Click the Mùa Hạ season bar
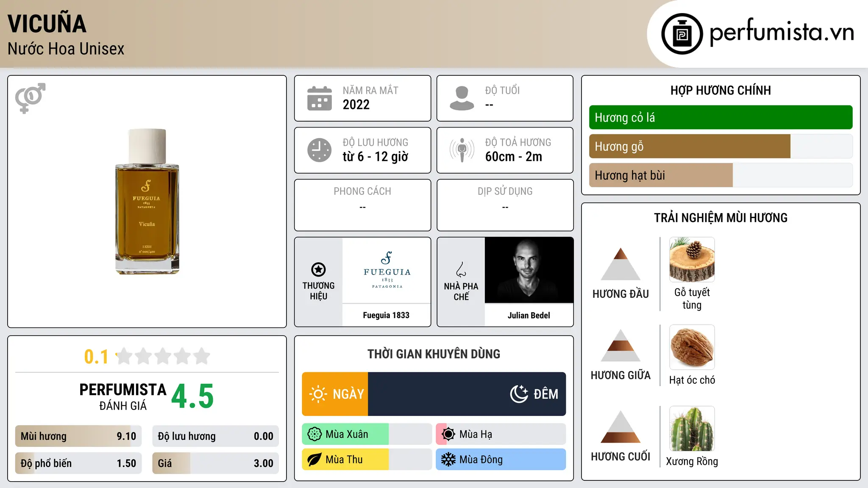This screenshot has width=868, height=488. 501,434
